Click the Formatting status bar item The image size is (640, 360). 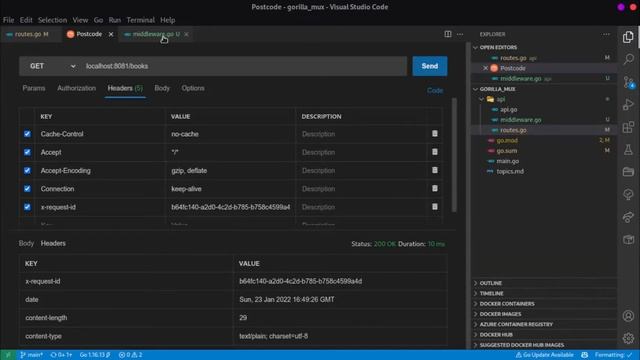[613, 355]
